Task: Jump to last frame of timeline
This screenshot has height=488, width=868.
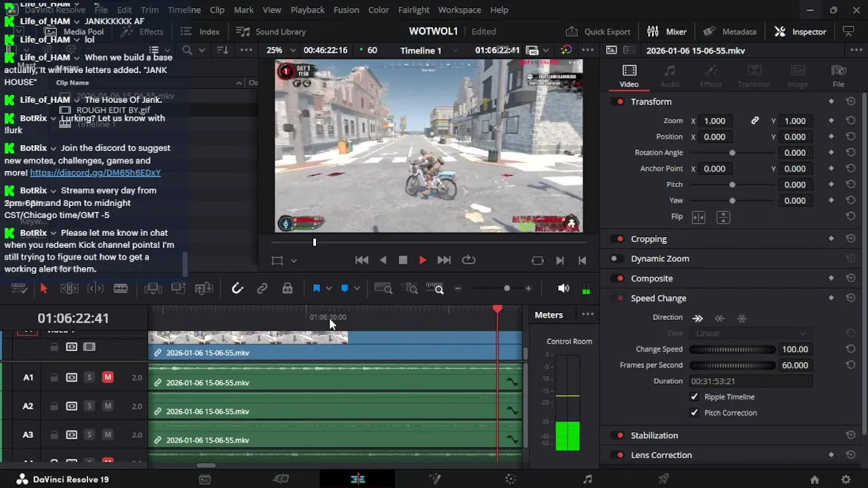Action: pyautogui.click(x=444, y=260)
